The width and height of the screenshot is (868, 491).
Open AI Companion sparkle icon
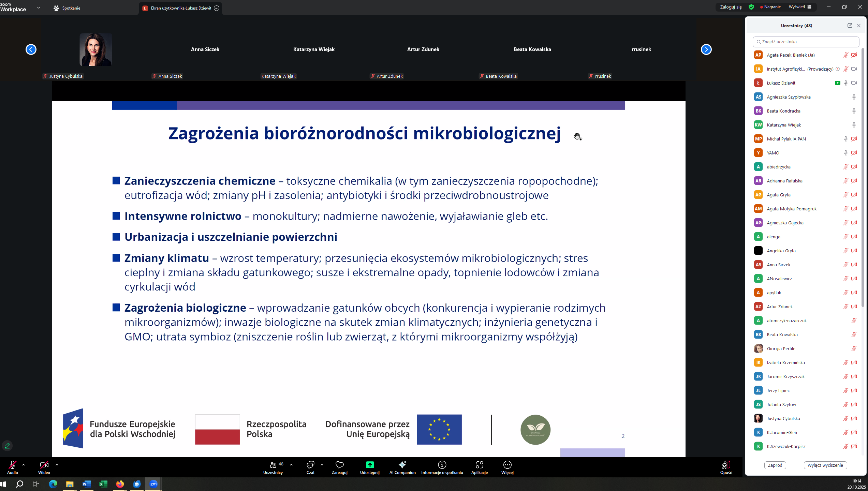point(402,465)
